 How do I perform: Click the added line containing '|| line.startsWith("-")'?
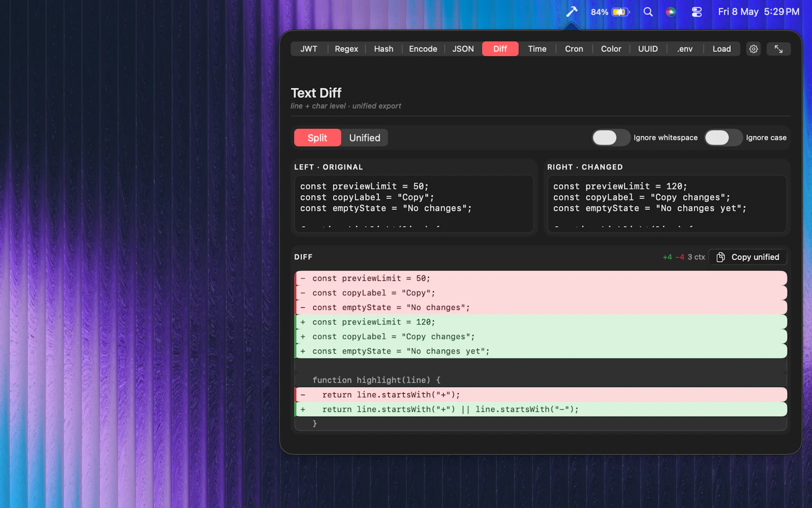click(x=541, y=409)
